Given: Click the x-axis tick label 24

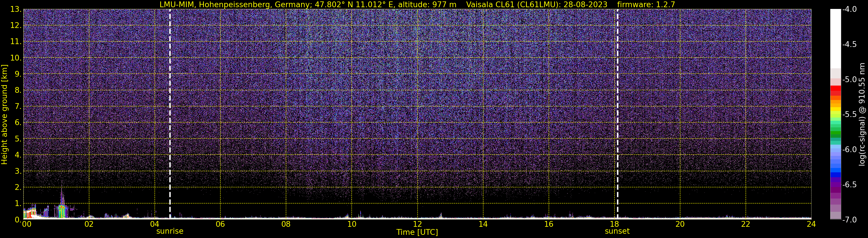Looking at the screenshot, I should (811, 224).
